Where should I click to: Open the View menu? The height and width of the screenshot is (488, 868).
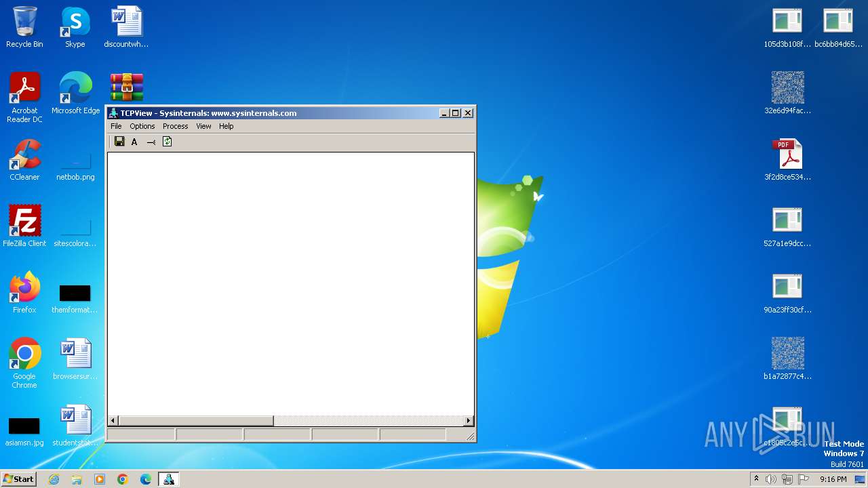coord(203,126)
